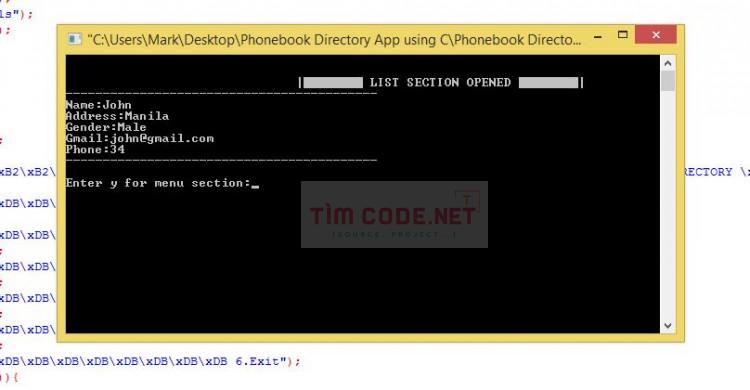The image size is (750, 390).
Task: Click the Gmail:john@gmail.com line
Action: point(140,138)
